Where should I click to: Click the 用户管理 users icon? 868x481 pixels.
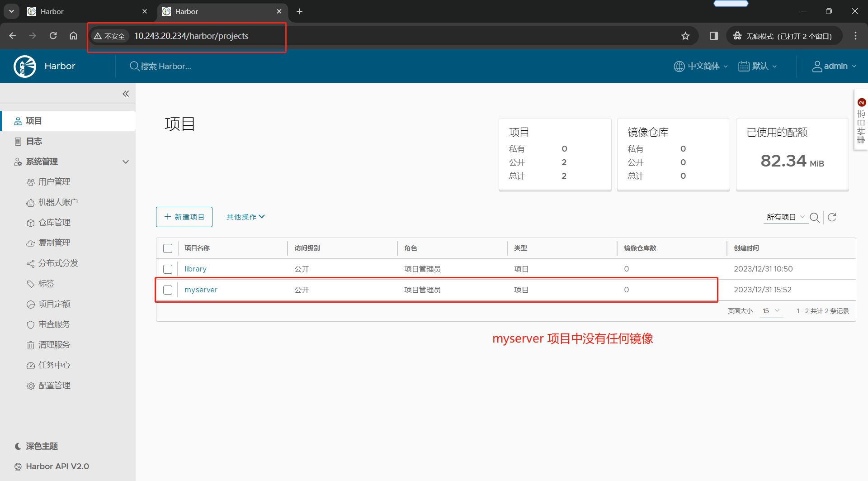point(30,182)
